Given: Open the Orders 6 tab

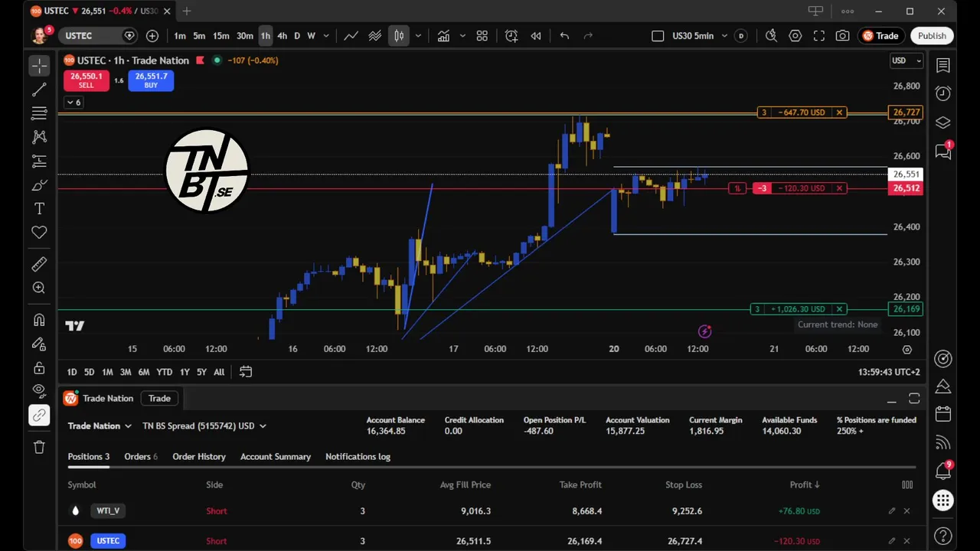Looking at the screenshot, I should pos(141,457).
